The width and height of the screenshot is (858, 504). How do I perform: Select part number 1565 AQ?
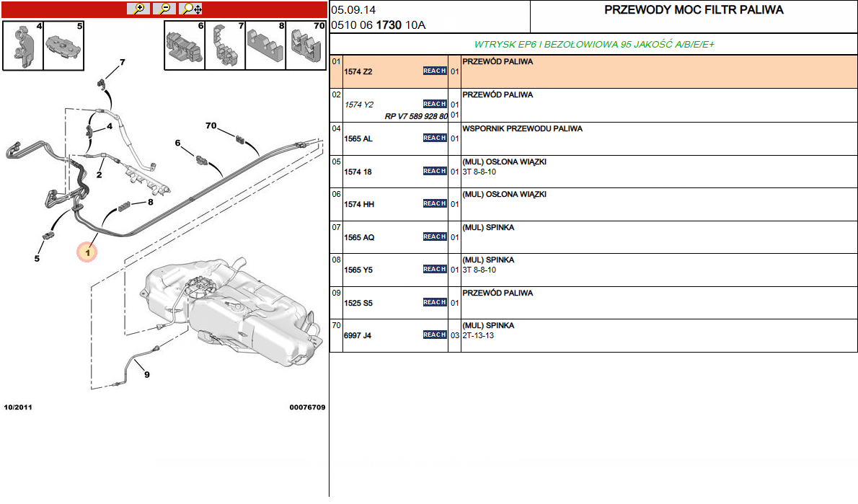[x=359, y=237]
